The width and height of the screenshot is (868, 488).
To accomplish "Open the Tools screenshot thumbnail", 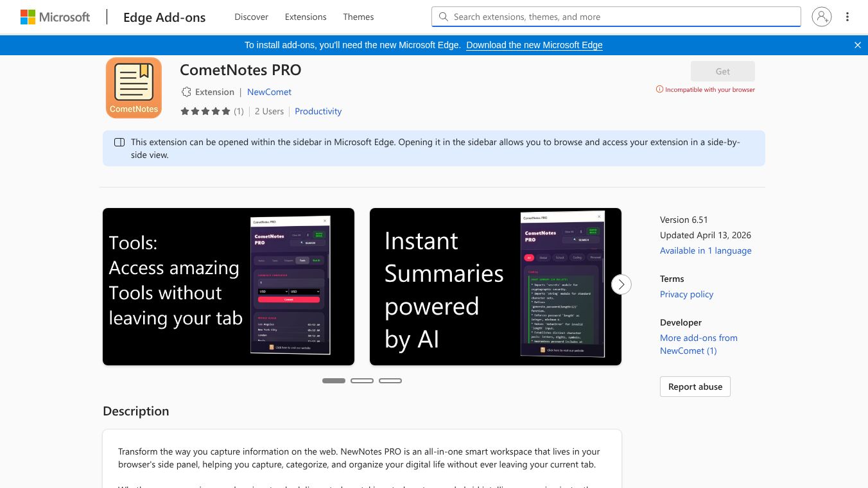I will click(229, 286).
